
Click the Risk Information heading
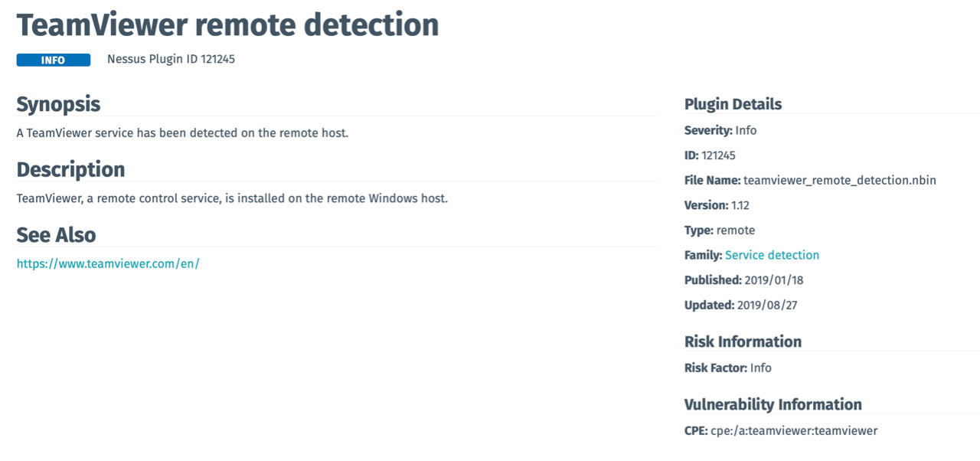[743, 342]
